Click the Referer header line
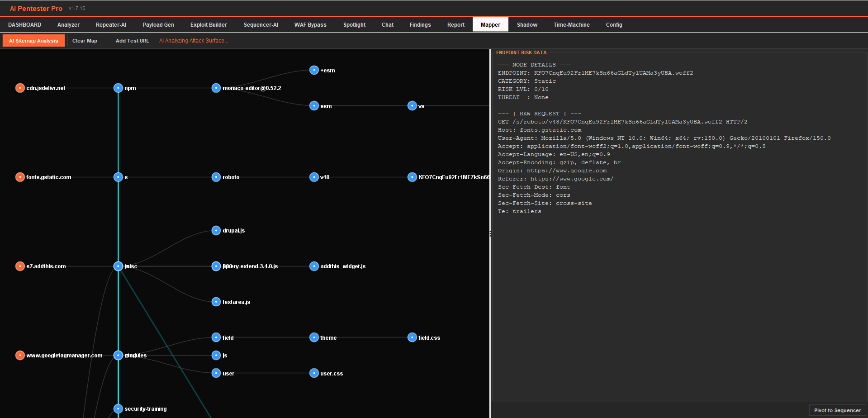The width and height of the screenshot is (868, 418). pyautogui.click(x=555, y=179)
